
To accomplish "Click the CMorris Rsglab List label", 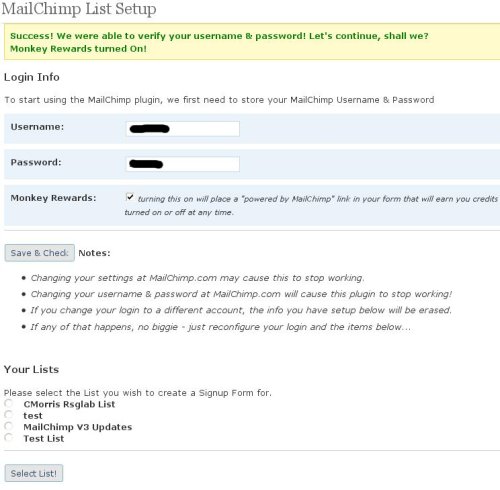I will tap(69, 404).
